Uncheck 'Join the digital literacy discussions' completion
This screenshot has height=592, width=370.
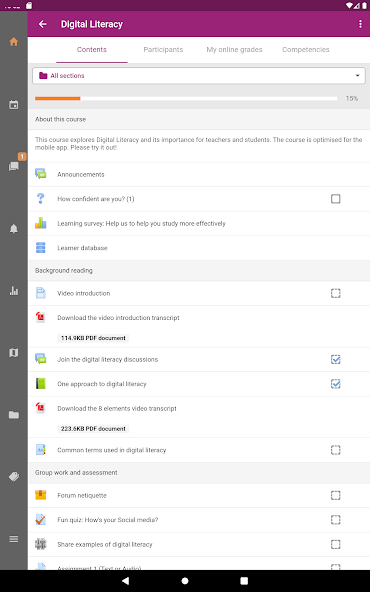[335, 359]
